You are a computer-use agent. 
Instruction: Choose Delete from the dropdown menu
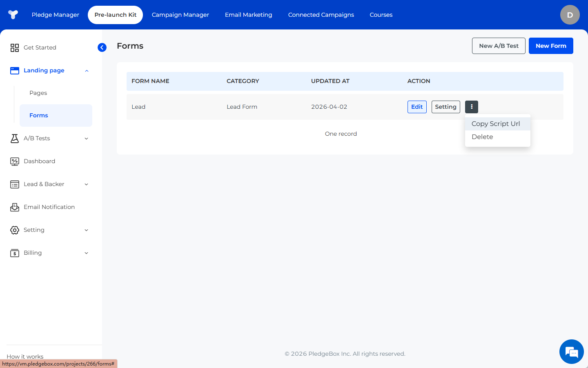482,137
